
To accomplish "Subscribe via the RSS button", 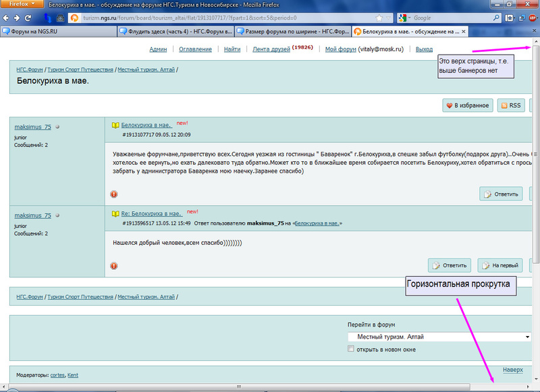I will 511,105.
